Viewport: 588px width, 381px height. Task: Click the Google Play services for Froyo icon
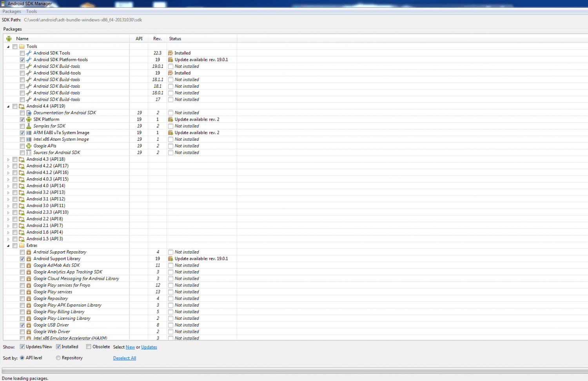pyautogui.click(x=29, y=285)
